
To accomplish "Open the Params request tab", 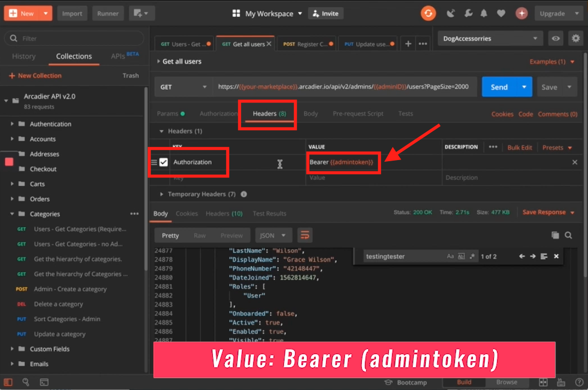I will (170, 113).
